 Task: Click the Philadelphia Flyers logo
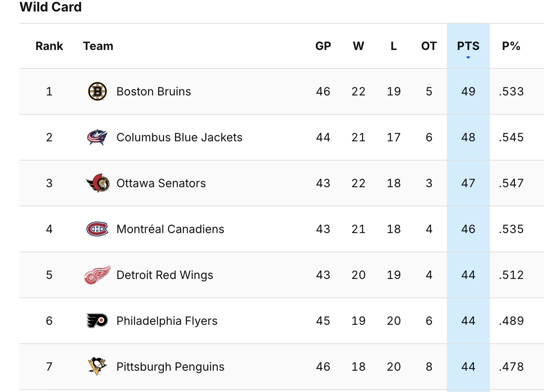[x=97, y=321]
